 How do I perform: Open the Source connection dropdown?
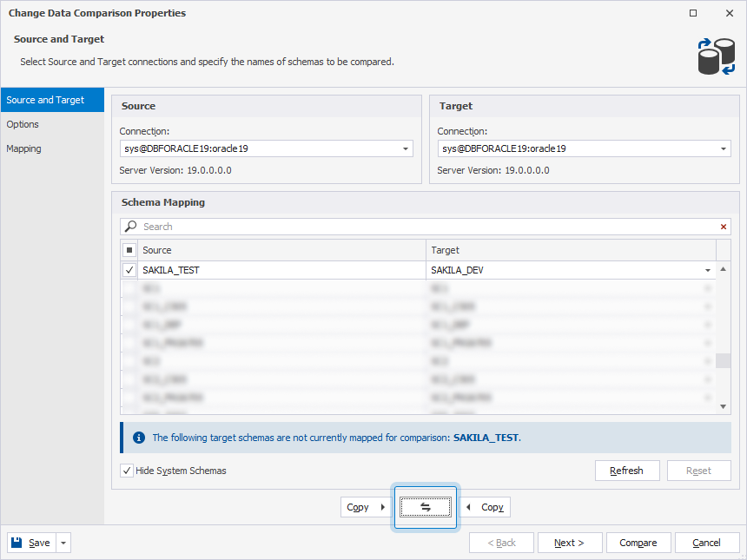click(x=406, y=148)
